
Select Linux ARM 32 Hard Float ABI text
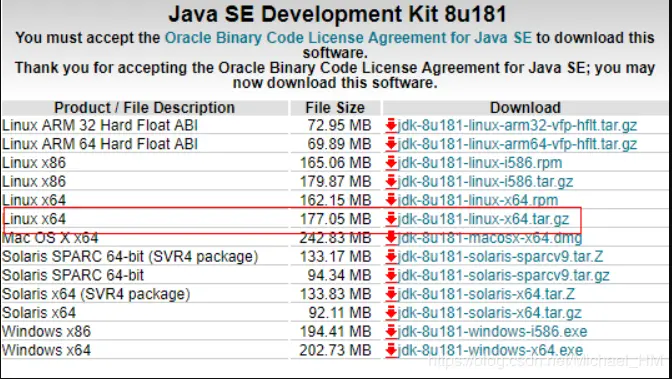click(x=100, y=126)
